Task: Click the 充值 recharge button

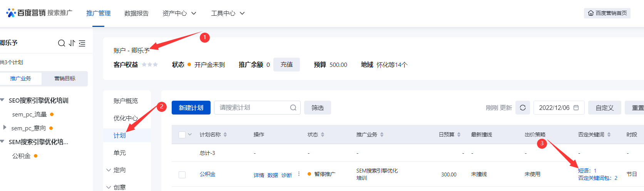Action: [286, 65]
